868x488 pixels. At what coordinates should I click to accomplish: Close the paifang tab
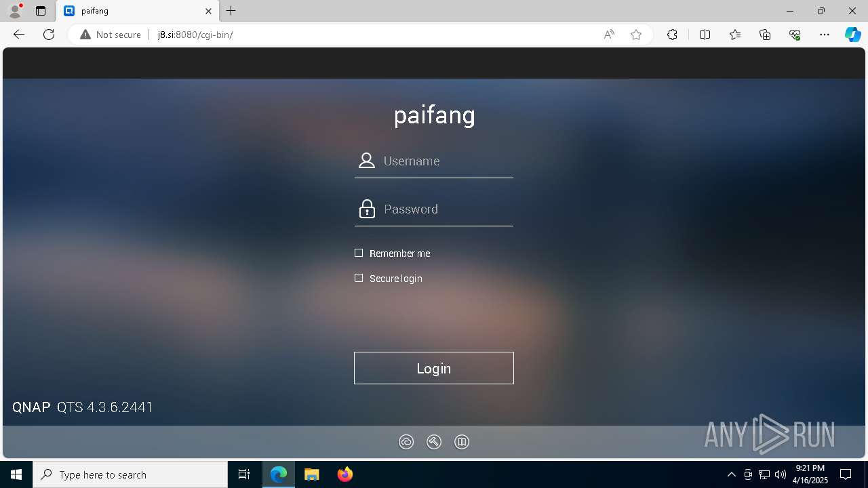tap(209, 11)
